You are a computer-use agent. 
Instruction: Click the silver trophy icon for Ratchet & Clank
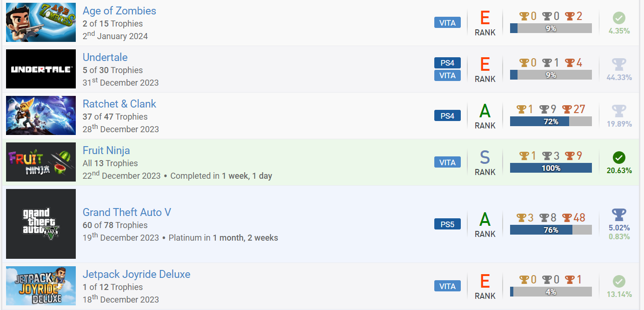(544, 109)
